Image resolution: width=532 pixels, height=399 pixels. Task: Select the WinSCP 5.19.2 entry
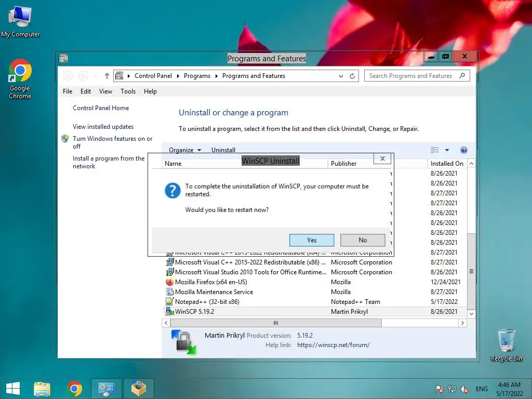[315, 312]
